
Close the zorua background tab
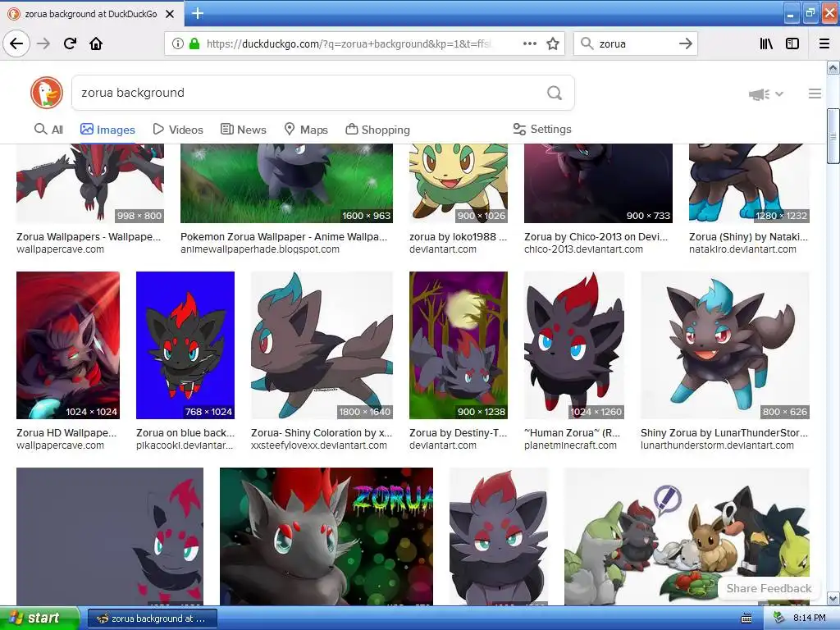170,14
